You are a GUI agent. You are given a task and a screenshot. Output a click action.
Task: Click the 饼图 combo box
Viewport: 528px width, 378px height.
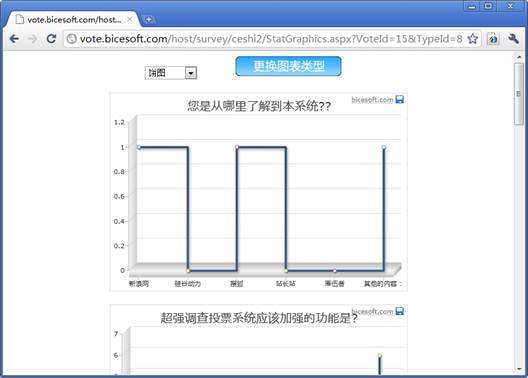click(x=171, y=73)
